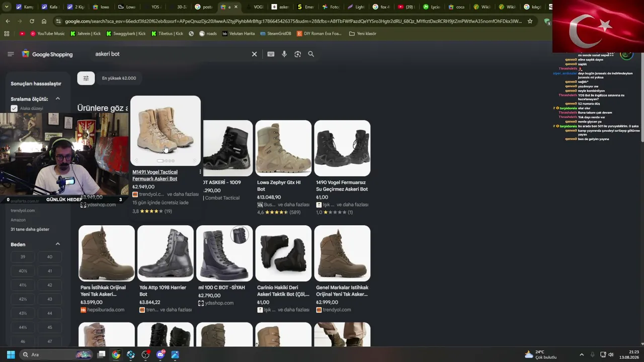This screenshot has width=644, height=362.
Task: Open the 1490 Vogel Fermuarsız boot thumbnail
Action: (x=342, y=148)
